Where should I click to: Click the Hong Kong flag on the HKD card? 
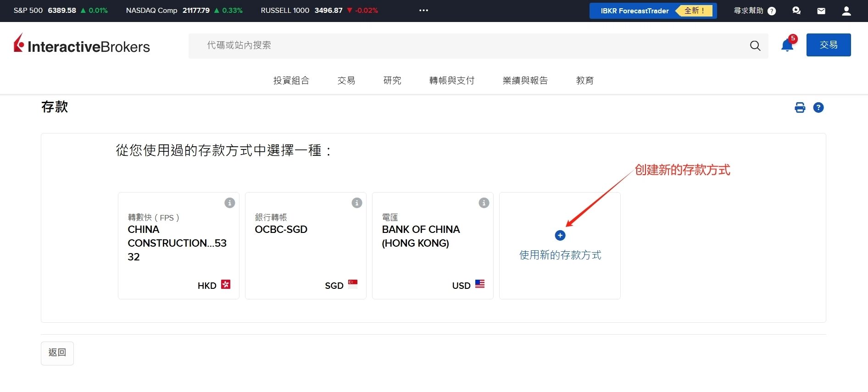coord(226,284)
